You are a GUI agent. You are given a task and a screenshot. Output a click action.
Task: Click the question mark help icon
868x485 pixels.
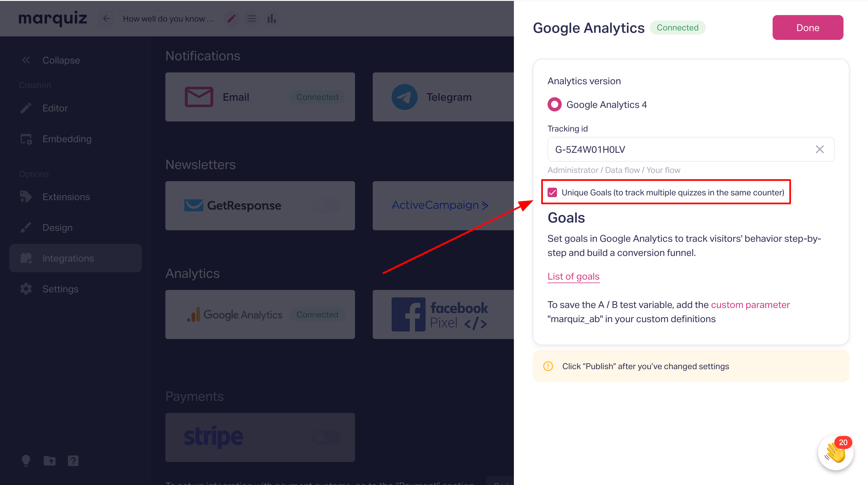(73, 460)
